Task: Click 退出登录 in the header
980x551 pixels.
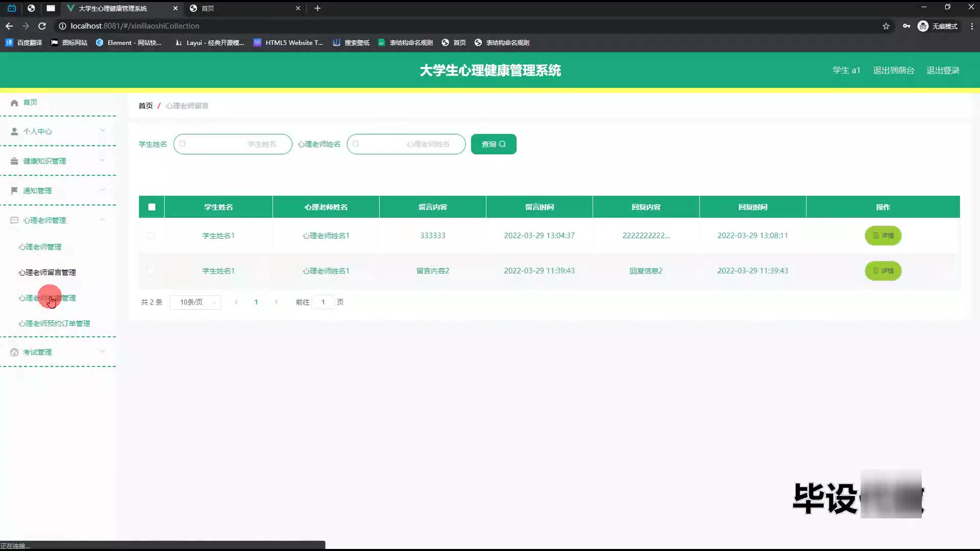Action: click(943, 70)
